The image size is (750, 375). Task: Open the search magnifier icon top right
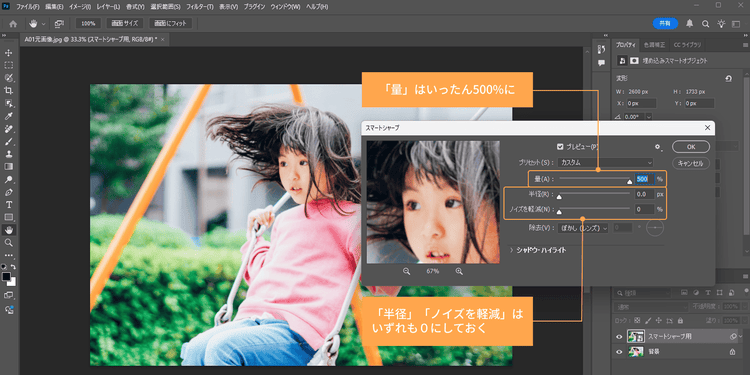706,23
